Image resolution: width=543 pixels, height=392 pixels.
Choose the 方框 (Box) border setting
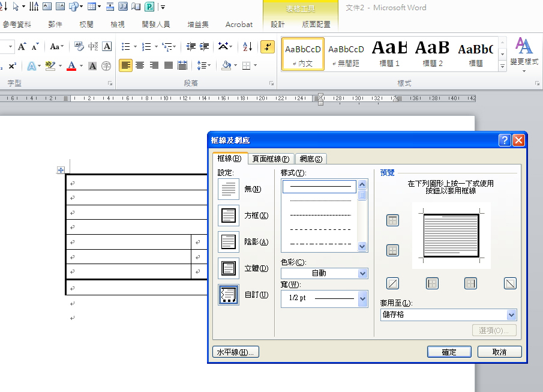pyautogui.click(x=229, y=216)
